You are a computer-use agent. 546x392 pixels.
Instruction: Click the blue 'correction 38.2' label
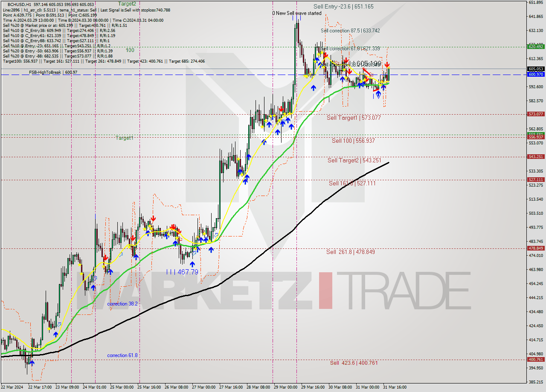pyautogui.click(x=122, y=304)
